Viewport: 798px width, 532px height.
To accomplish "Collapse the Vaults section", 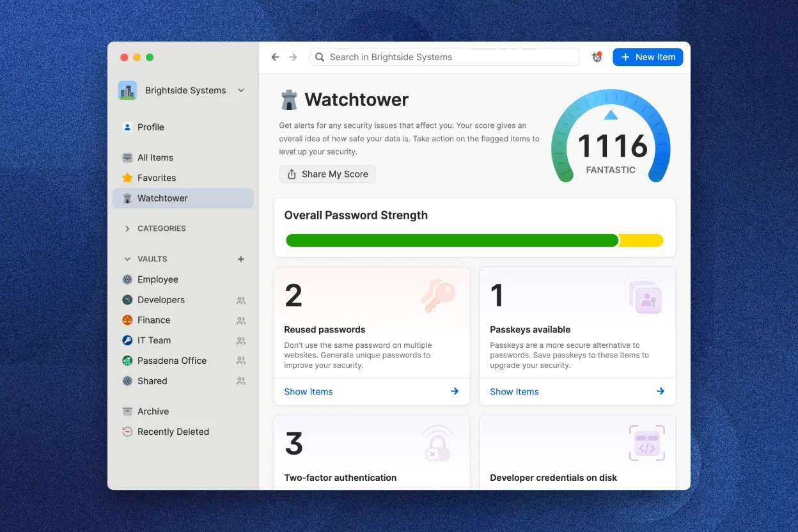I will tap(127, 259).
